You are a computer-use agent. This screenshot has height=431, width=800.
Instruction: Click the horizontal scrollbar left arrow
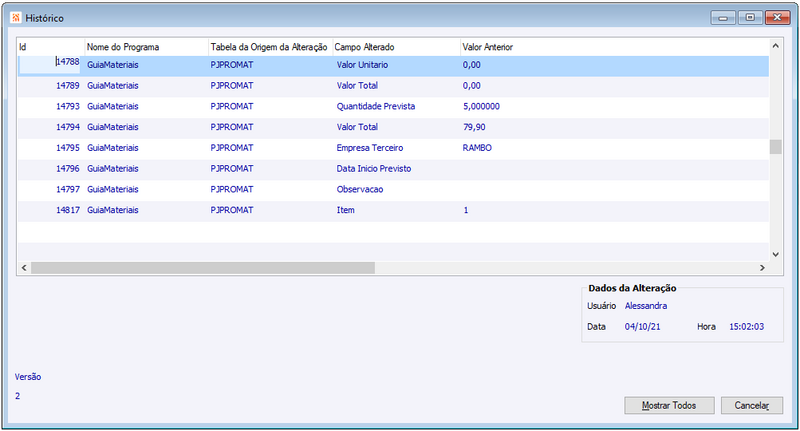24,268
